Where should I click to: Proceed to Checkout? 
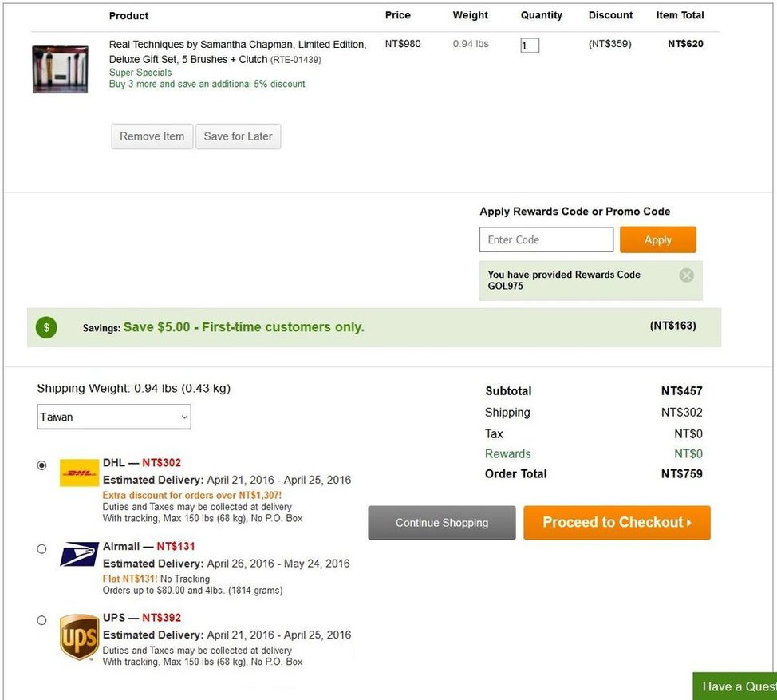pyautogui.click(x=617, y=523)
